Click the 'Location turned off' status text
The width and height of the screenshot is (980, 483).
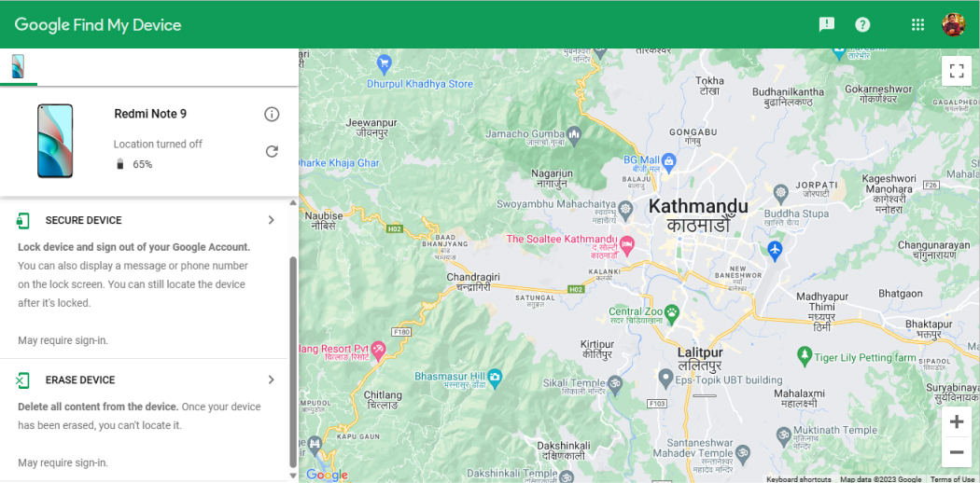158,145
